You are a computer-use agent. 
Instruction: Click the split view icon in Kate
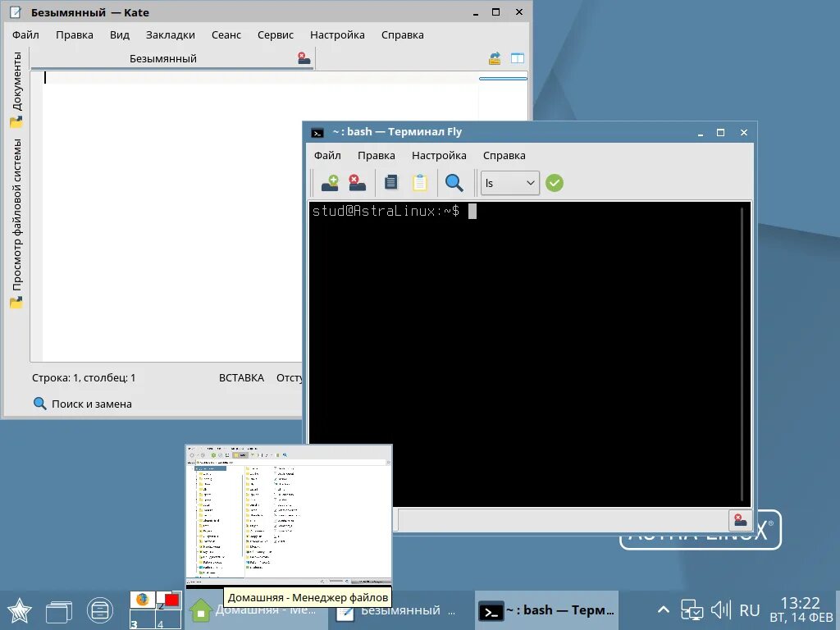tap(518, 58)
